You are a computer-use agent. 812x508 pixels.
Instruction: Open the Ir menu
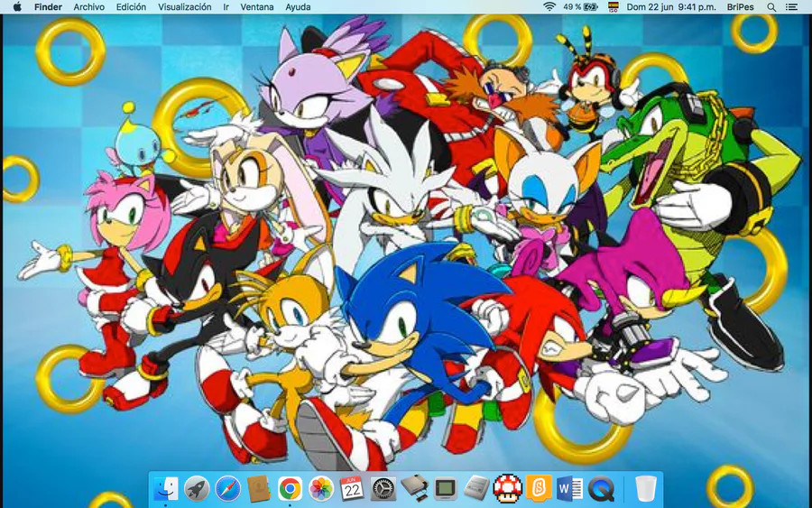point(226,6)
